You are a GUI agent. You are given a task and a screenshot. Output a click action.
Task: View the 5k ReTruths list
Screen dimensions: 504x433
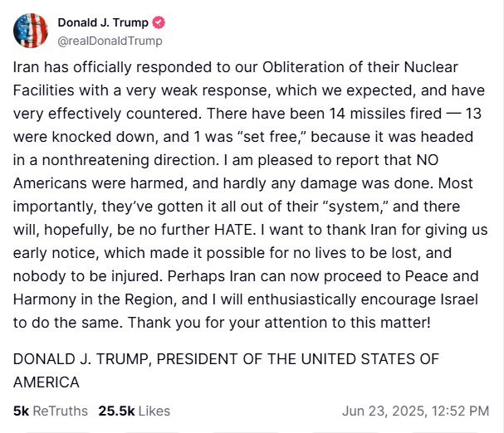[x=51, y=411]
